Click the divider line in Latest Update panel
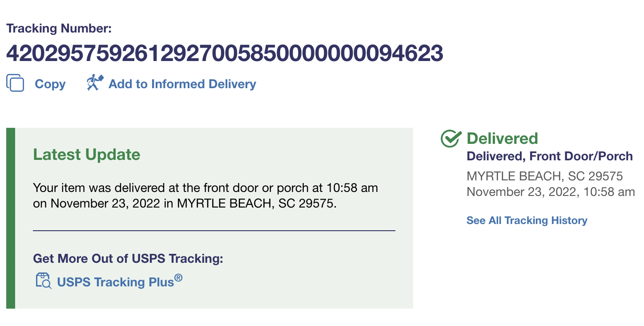Image resolution: width=644 pixels, height=326 pixels. (x=214, y=231)
